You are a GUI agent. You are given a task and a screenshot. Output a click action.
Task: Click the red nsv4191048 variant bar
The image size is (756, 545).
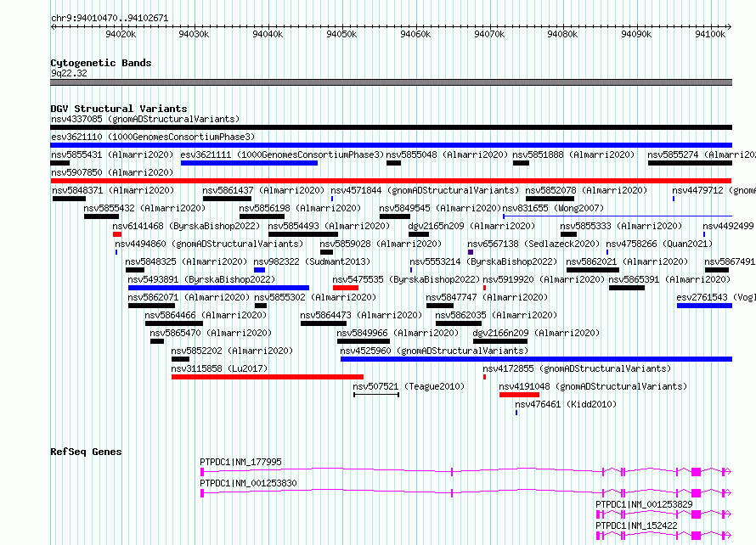coord(519,395)
